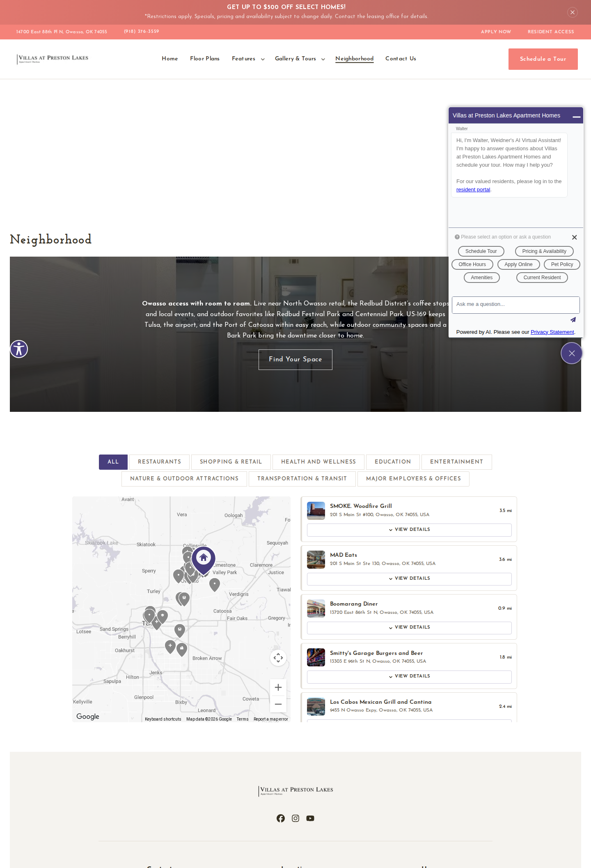591x868 pixels.
Task: Open map Keyboard shortcuts
Action: click(163, 719)
